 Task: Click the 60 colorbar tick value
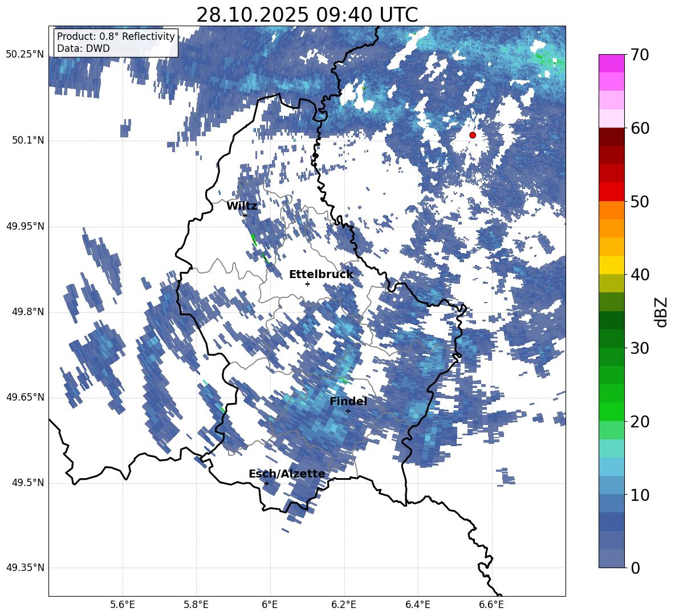point(639,128)
